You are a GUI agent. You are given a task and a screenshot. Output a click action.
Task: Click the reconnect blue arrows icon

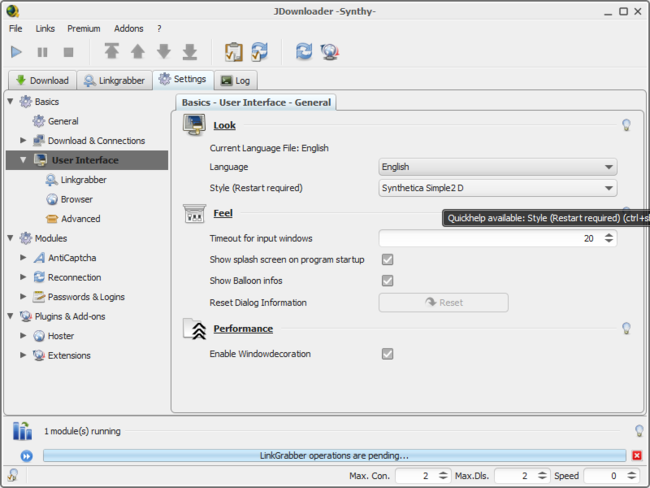pos(304,52)
